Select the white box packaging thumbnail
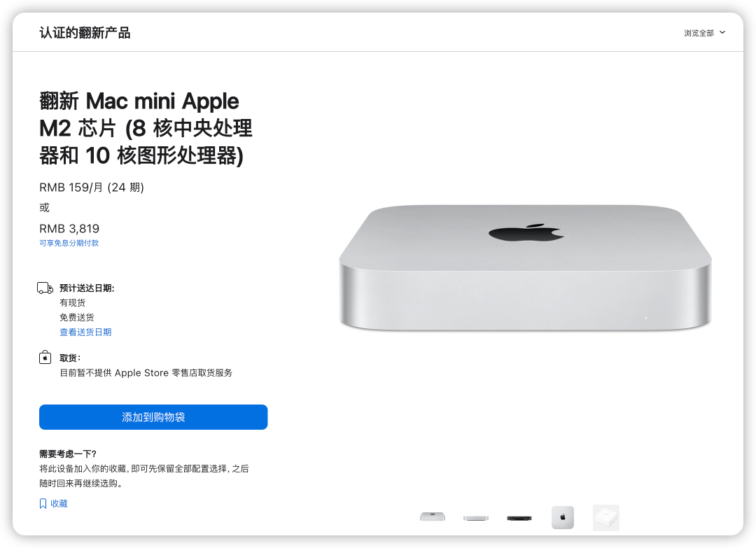756x548 pixels. coord(606,518)
